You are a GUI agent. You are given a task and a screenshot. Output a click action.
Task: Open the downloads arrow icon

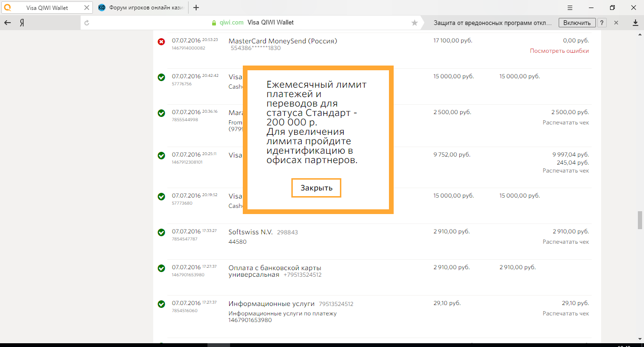coord(635,23)
